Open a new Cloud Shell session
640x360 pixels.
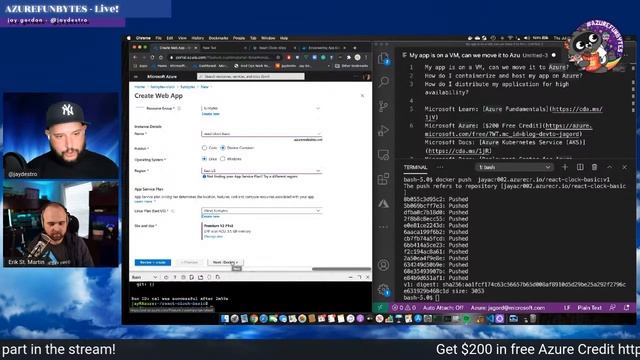(x=200, y=277)
